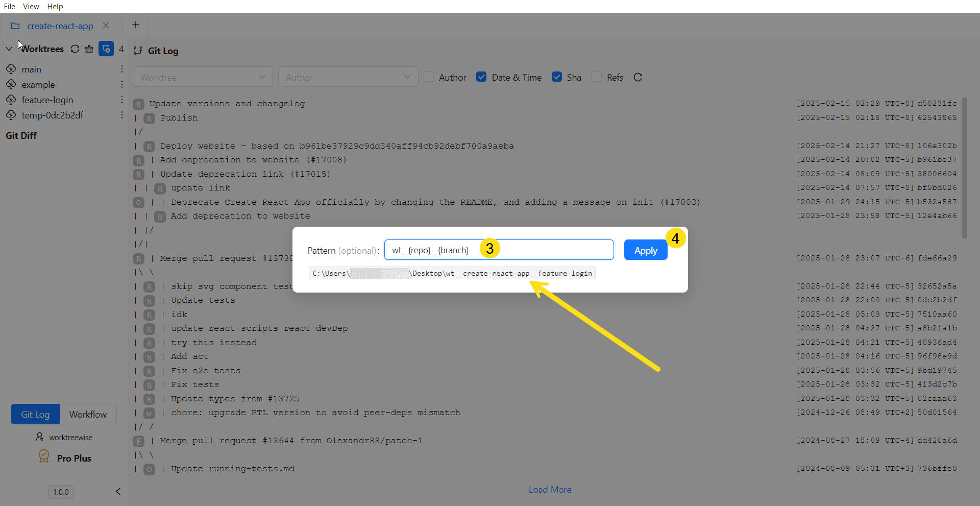Collapse the Worktrees section
Screen dimensions: 980x506
(9, 49)
